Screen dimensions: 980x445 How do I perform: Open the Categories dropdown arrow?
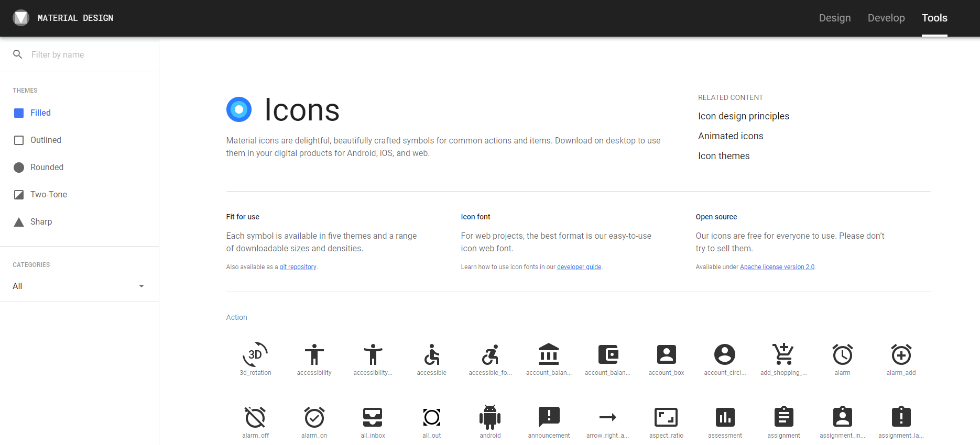coord(141,286)
